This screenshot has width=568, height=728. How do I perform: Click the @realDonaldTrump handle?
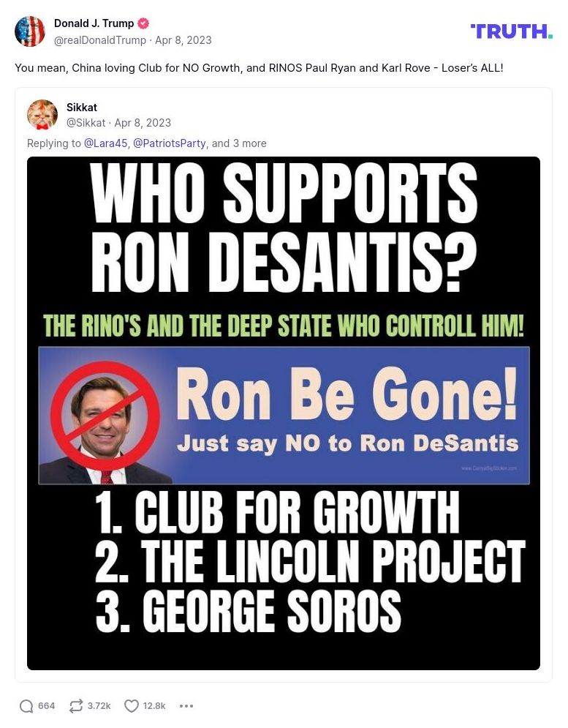pos(99,40)
